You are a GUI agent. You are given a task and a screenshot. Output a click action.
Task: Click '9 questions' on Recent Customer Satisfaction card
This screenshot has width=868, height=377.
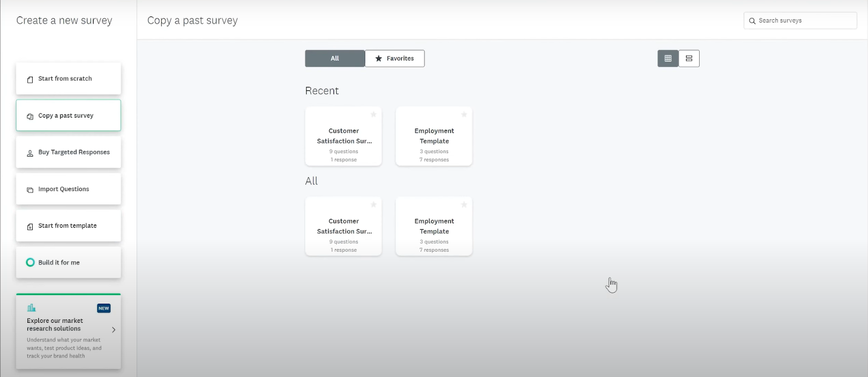click(x=344, y=152)
